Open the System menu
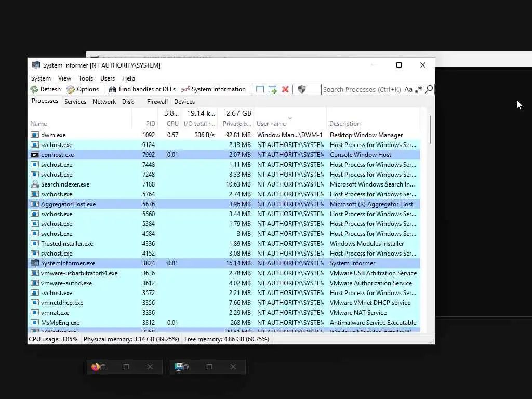Screen dimensions: 532x399 click(x=41, y=78)
